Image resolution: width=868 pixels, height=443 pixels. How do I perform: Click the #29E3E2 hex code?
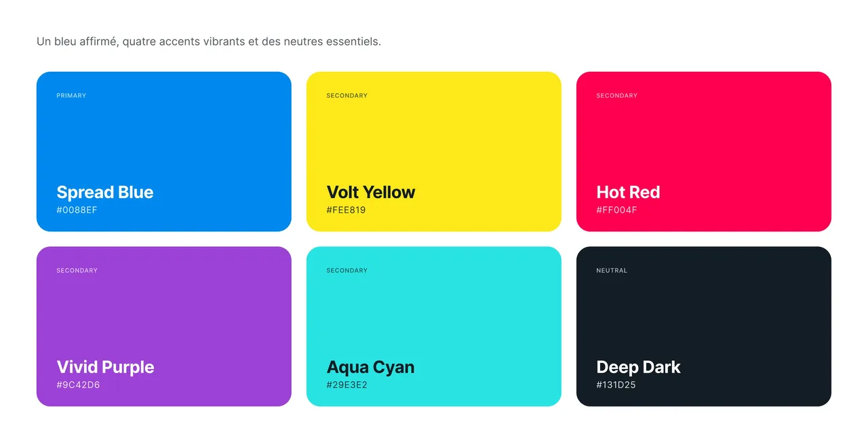[347, 385]
